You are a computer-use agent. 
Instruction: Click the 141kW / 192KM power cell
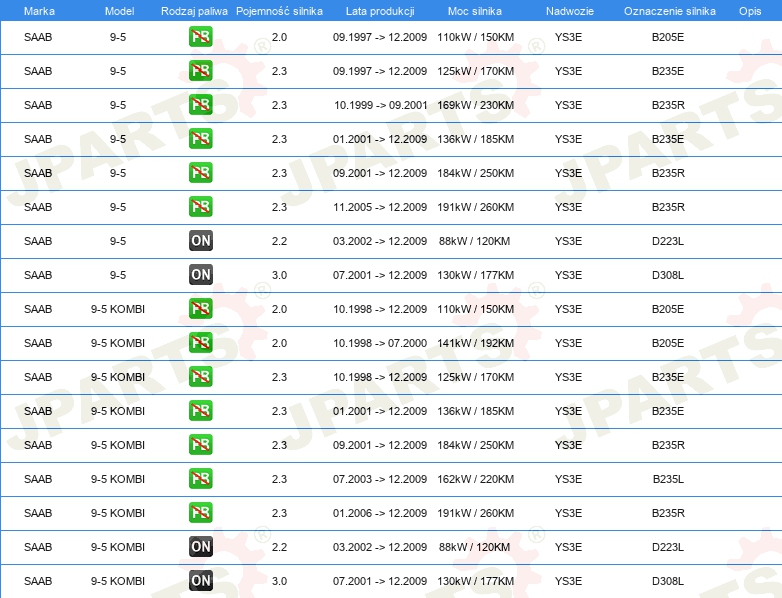click(475, 343)
